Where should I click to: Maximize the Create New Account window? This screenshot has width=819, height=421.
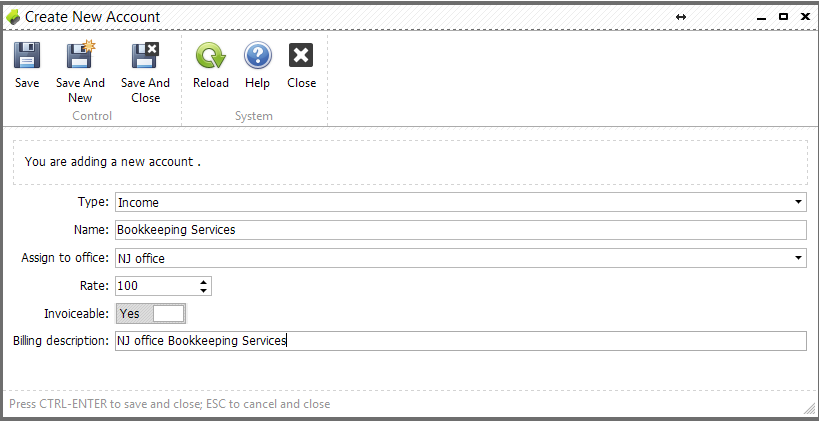[783, 17]
